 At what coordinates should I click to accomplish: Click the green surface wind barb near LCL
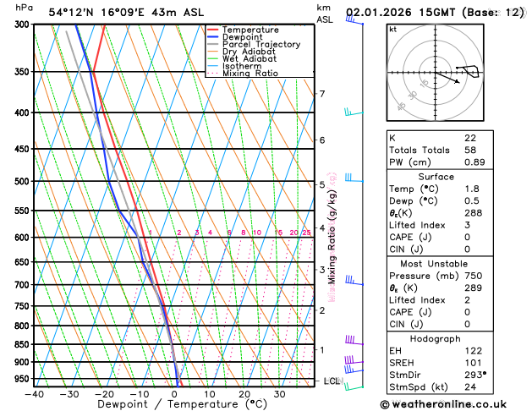point(354,387)
